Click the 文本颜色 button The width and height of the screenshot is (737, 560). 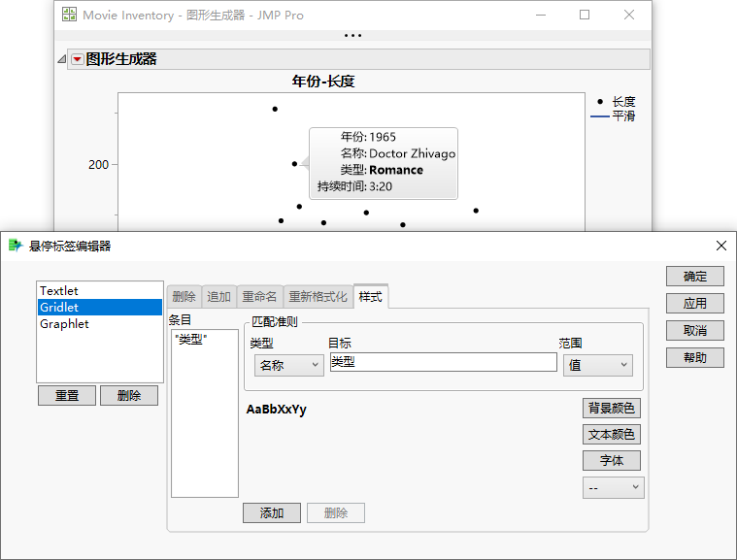(x=612, y=435)
